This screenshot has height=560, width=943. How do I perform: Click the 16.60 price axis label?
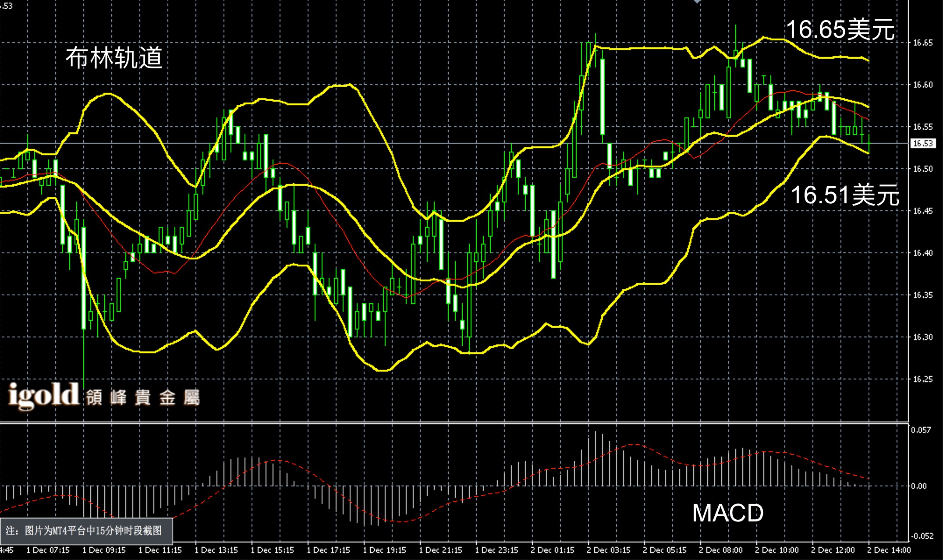click(x=923, y=85)
